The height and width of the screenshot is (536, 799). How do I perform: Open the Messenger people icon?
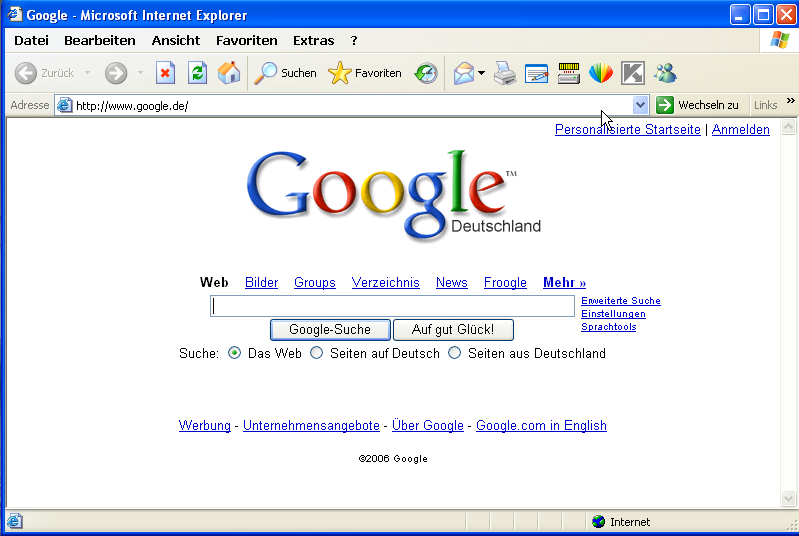click(x=665, y=73)
